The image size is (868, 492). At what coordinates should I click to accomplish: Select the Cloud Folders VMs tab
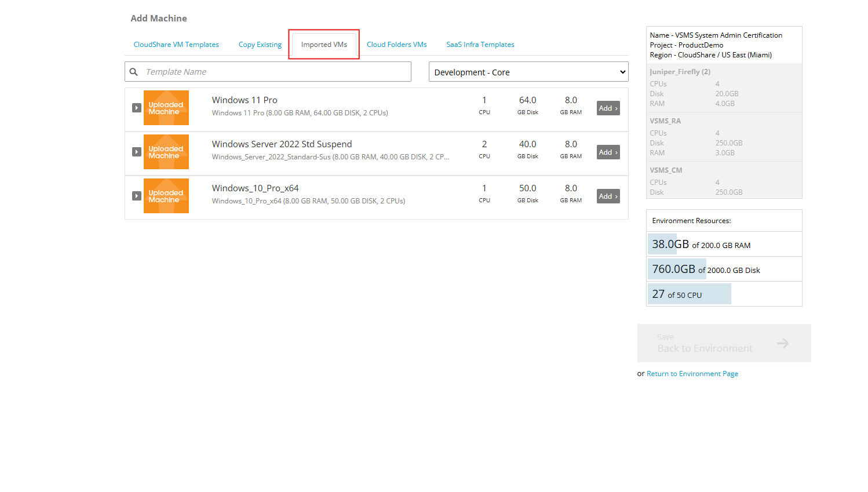[x=396, y=44]
